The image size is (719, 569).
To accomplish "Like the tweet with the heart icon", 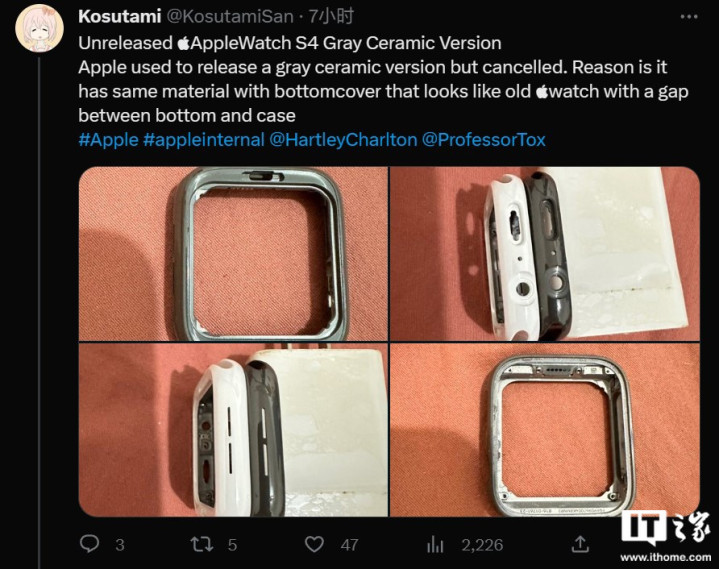I will [315, 544].
